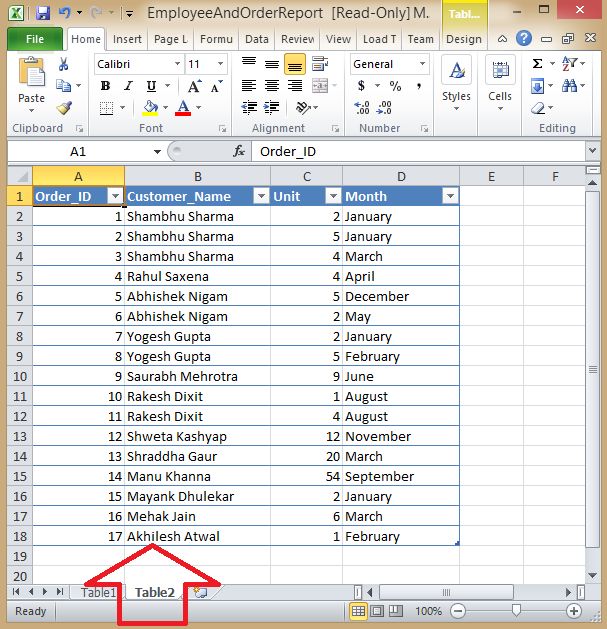Toggle Bold formatting
The image size is (607, 629).
[105, 86]
